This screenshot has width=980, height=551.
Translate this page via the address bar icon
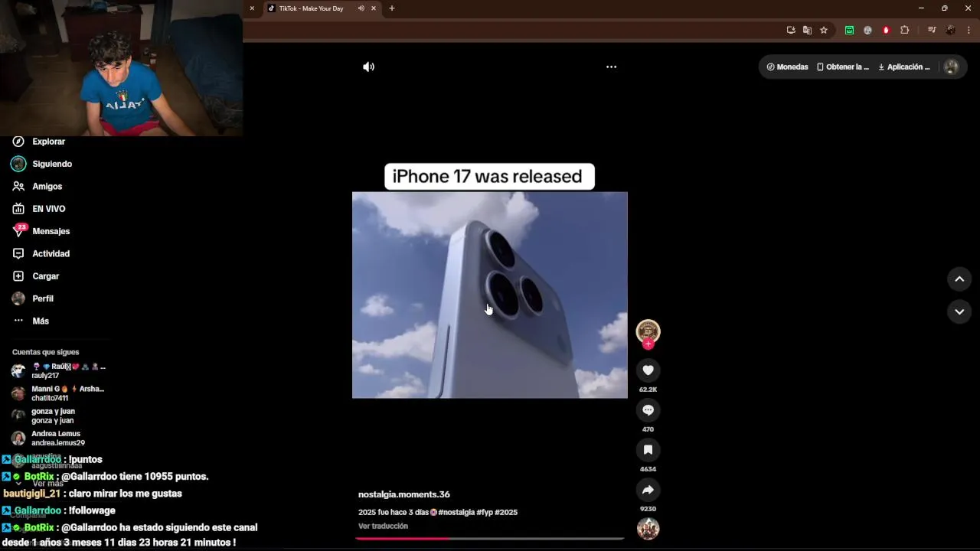807,30
